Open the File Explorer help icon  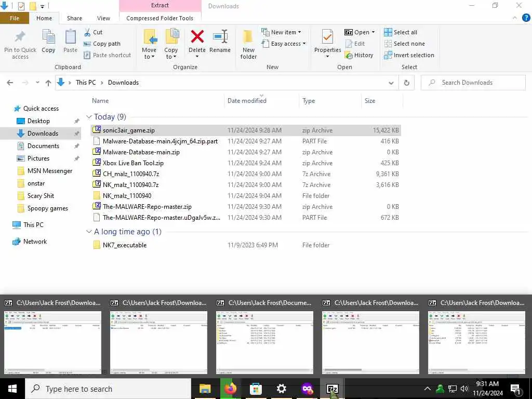526,18
